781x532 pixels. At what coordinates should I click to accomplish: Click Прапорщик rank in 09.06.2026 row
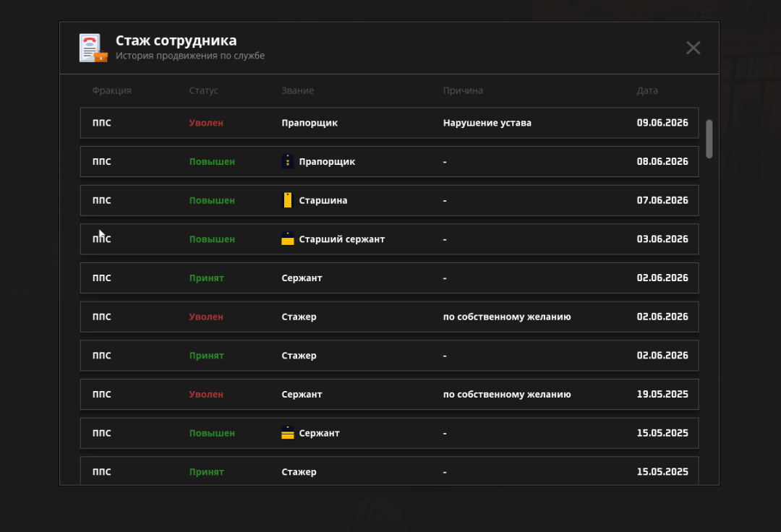310,123
